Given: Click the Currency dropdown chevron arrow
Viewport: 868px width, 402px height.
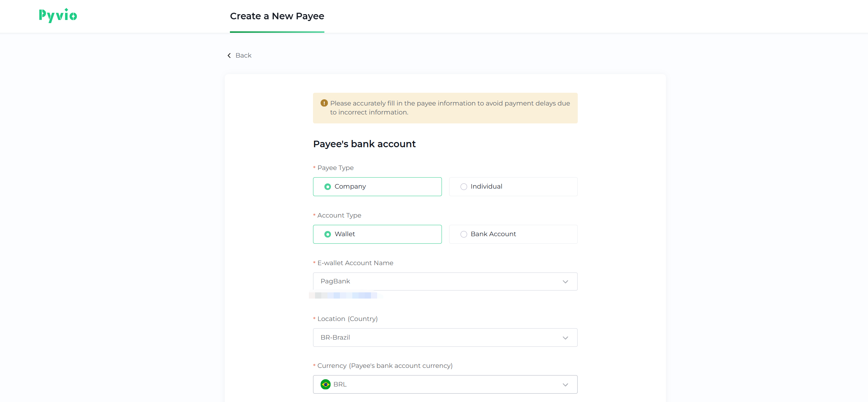Looking at the screenshot, I should [x=565, y=385].
